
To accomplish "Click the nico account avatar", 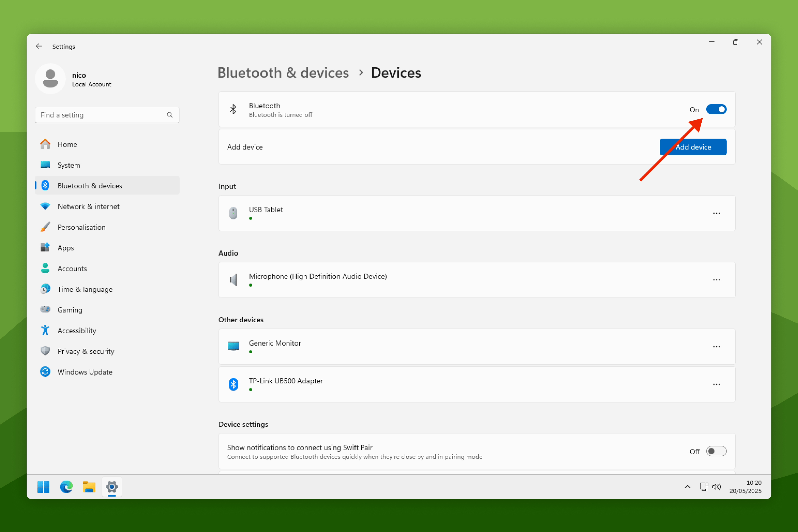I will (50, 78).
